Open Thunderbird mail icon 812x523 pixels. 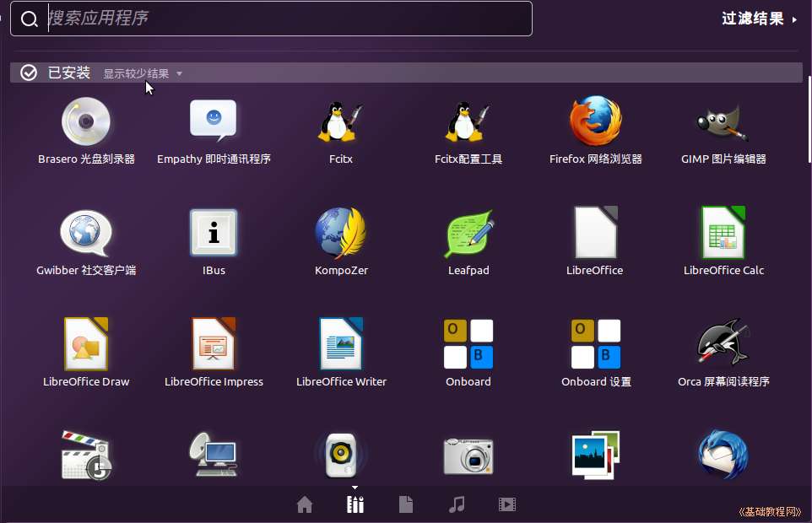click(723, 456)
